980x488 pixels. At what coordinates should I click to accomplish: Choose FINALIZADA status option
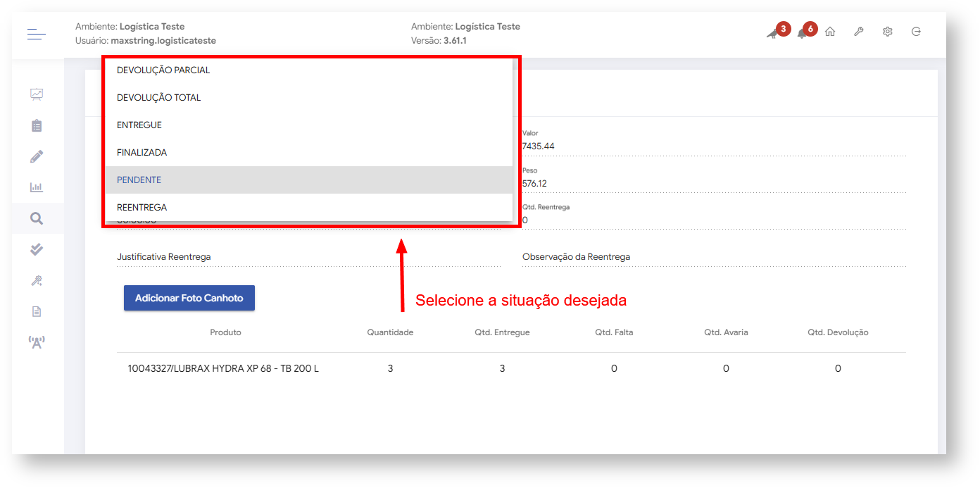pyautogui.click(x=308, y=153)
